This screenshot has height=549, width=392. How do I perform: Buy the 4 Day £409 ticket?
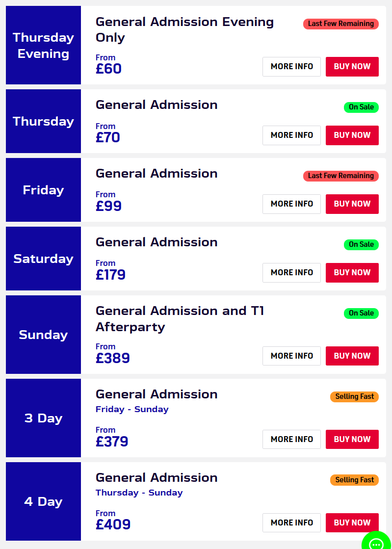click(352, 523)
